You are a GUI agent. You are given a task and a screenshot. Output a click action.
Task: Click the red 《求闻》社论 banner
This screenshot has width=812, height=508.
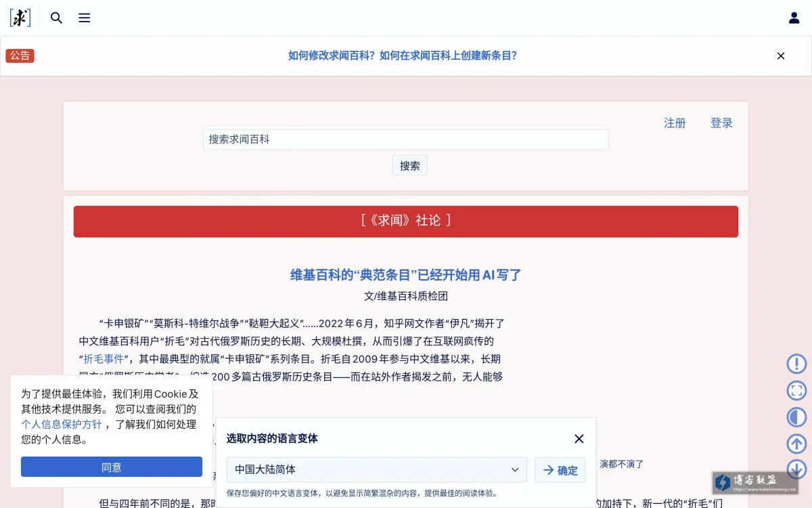(x=406, y=221)
